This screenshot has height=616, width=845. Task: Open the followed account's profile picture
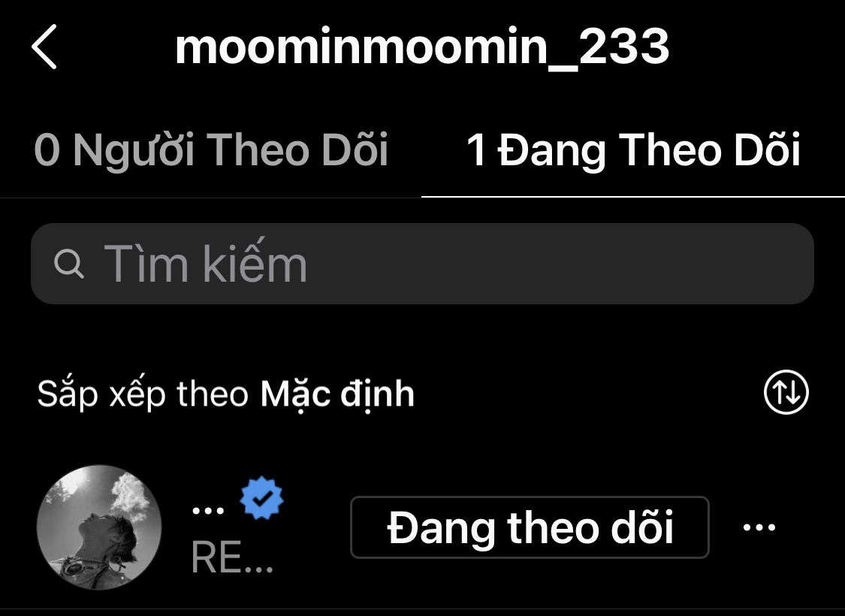pyautogui.click(x=99, y=527)
